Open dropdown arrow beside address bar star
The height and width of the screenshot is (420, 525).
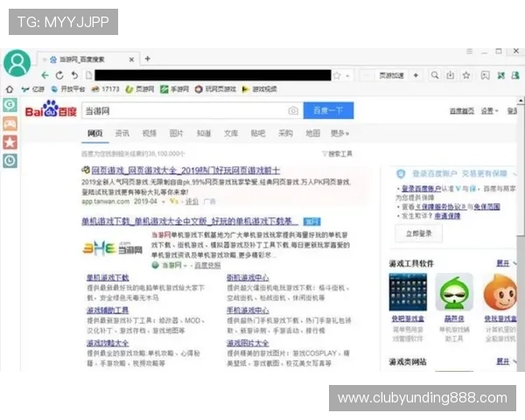point(347,76)
